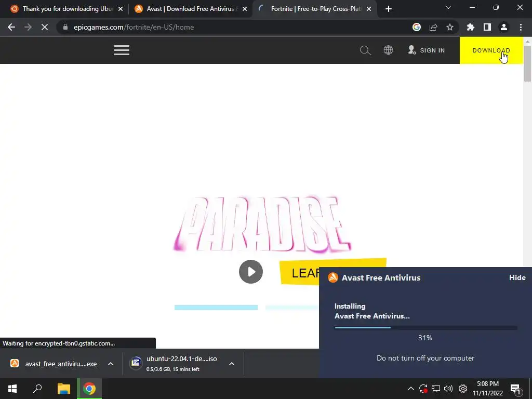
Task: Switch to the Avast Download tab
Action: (x=190, y=9)
